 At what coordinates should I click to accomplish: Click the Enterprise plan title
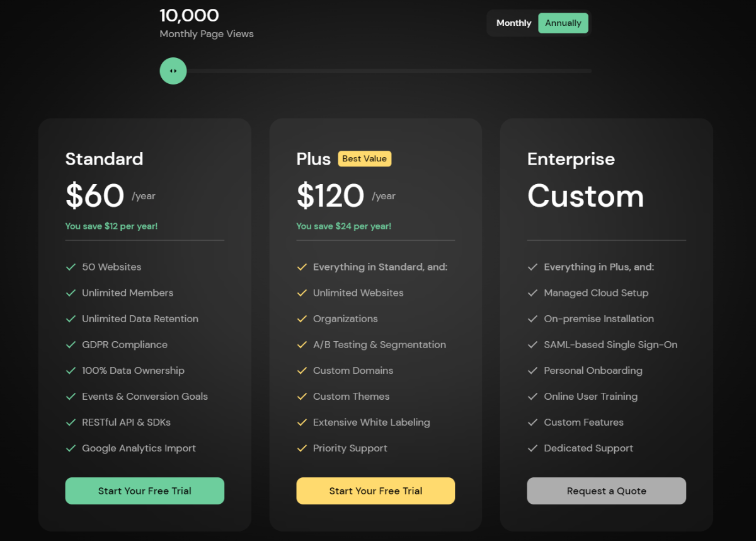[x=571, y=159]
